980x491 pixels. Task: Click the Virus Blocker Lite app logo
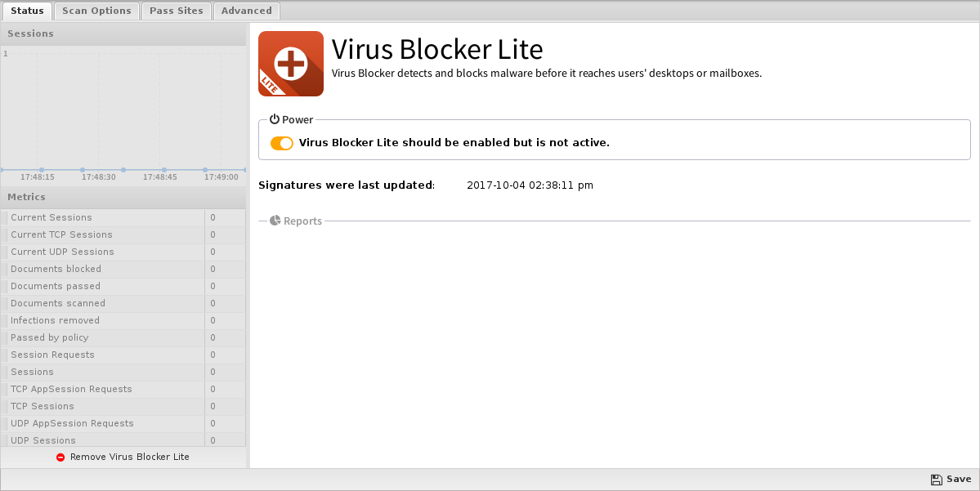click(291, 64)
